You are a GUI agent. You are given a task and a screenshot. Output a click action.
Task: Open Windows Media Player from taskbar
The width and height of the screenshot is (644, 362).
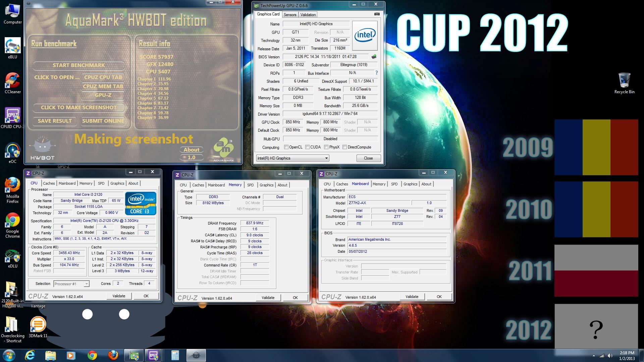[x=71, y=355]
